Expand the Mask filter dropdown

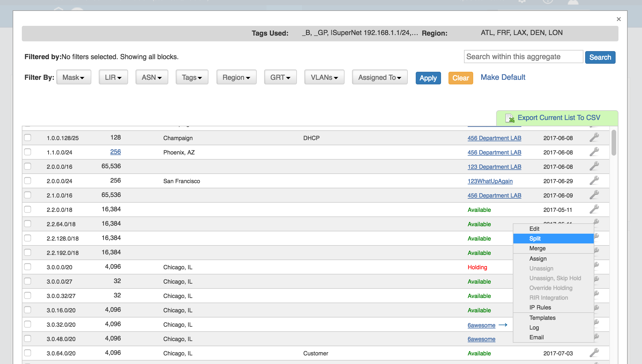pos(74,77)
